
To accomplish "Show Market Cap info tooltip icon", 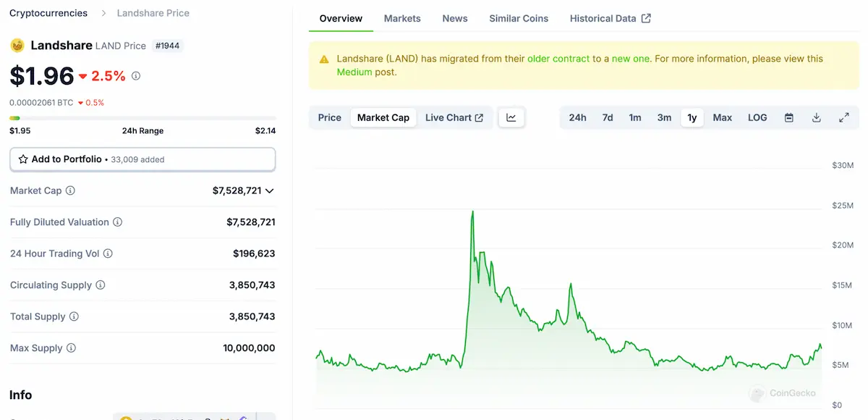I will coord(70,190).
